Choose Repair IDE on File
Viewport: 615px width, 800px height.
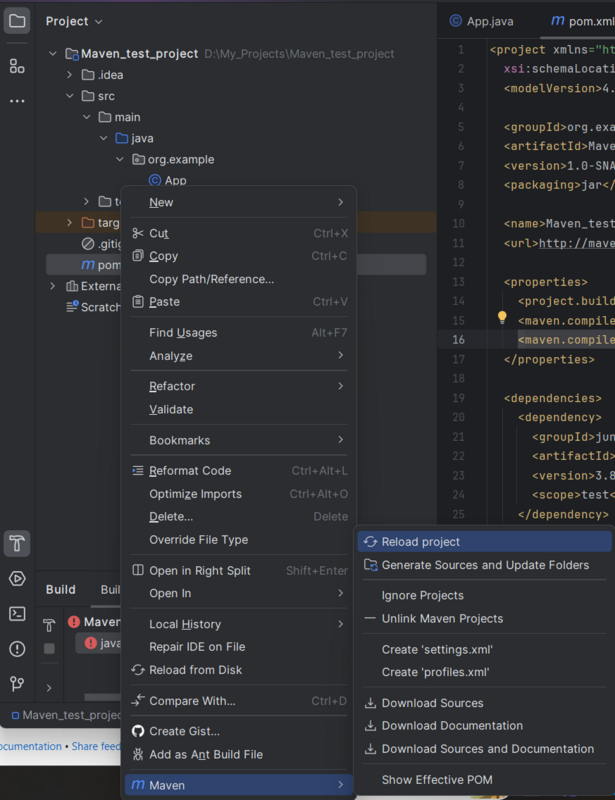pos(238,647)
